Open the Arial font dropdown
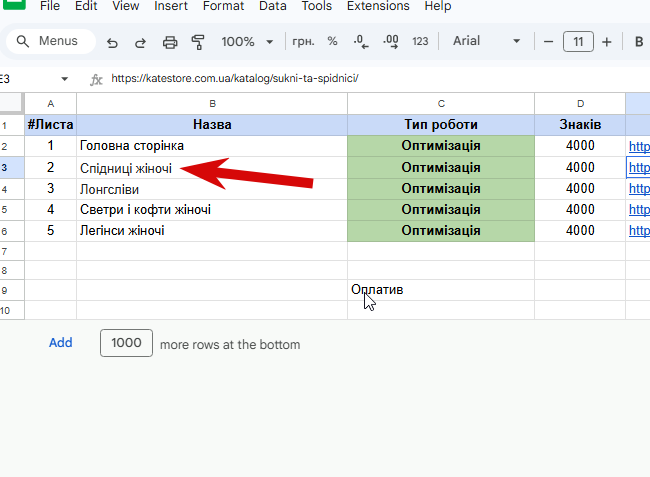650x477 pixels. 486,41
